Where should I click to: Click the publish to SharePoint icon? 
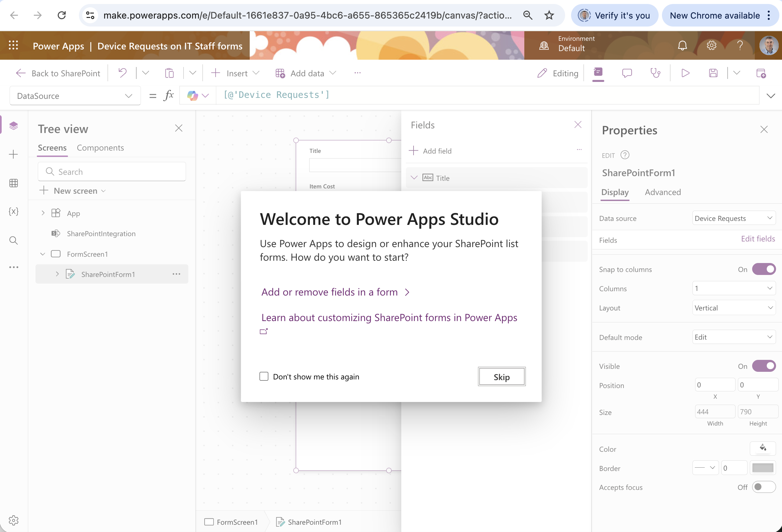coord(761,73)
